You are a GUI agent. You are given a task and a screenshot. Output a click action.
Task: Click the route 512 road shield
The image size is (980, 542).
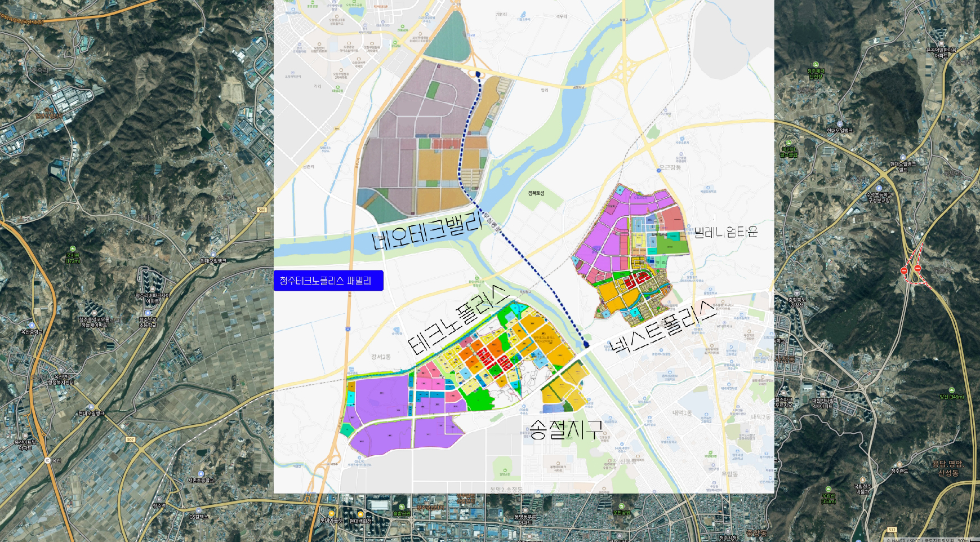[x=892, y=530]
